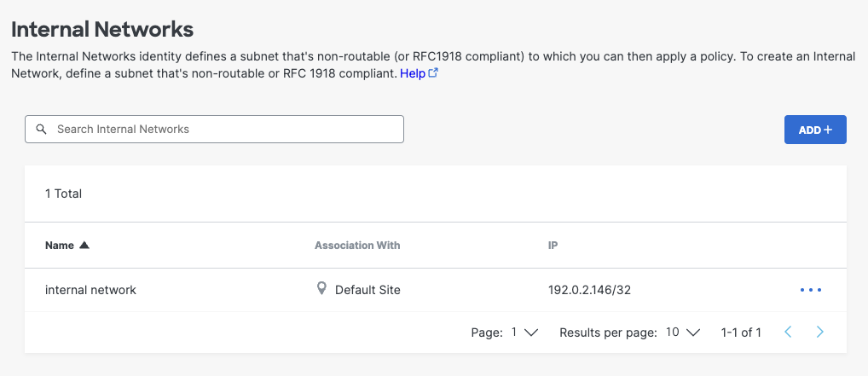Click the IP column header

click(x=553, y=246)
